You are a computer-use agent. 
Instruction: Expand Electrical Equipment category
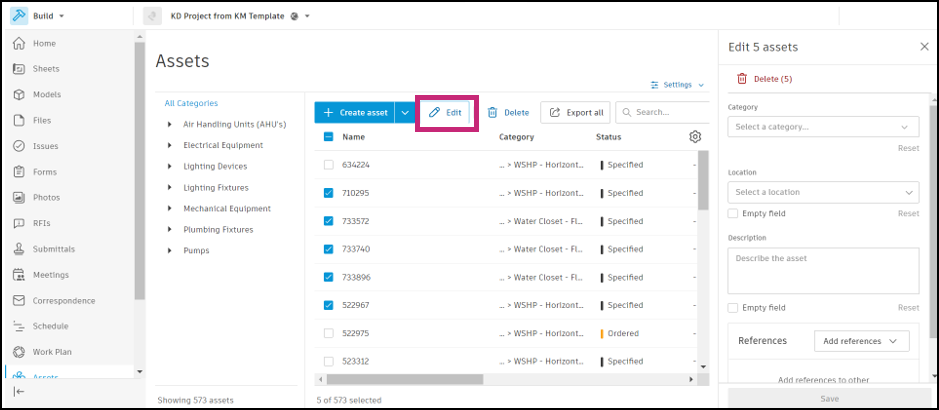170,145
